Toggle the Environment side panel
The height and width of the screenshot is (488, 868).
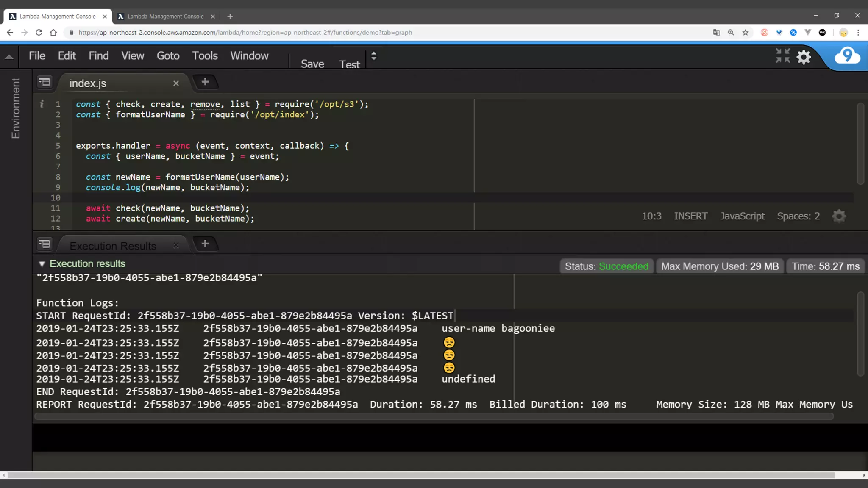(16, 108)
